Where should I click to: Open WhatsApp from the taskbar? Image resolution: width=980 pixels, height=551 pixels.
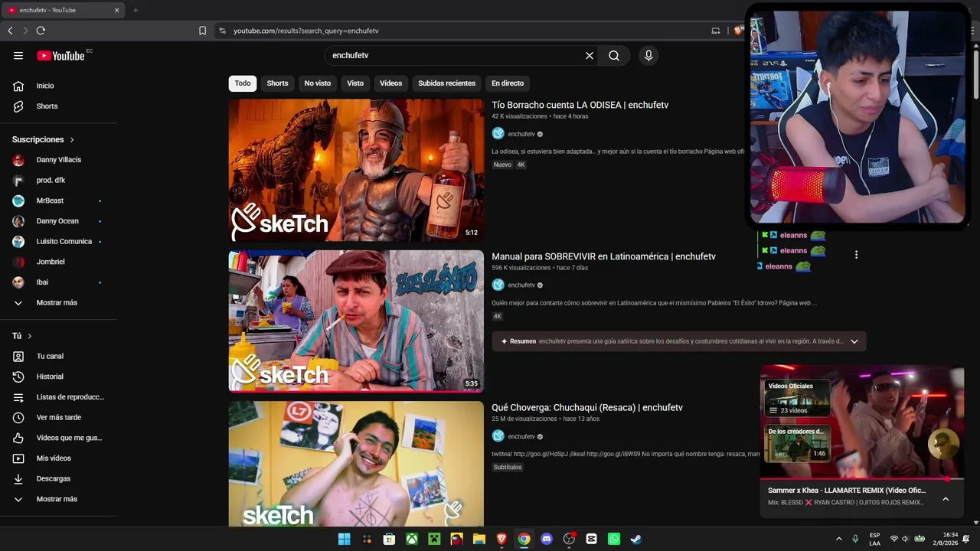(x=614, y=539)
